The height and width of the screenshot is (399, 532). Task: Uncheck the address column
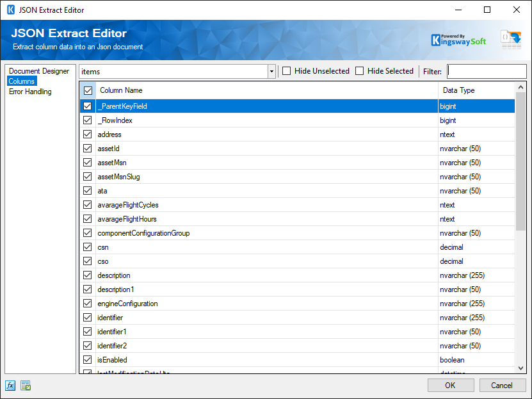click(87, 134)
